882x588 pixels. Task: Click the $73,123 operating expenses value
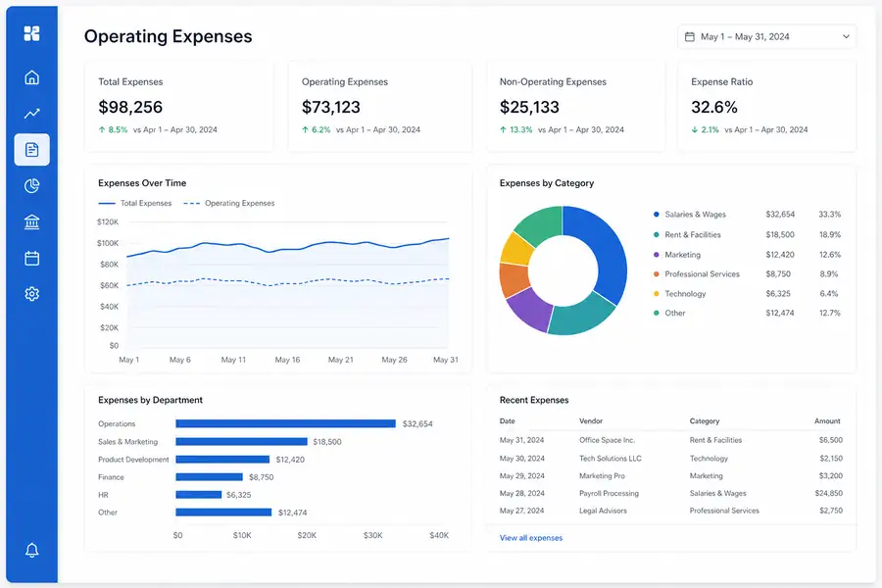pyautogui.click(x=331, y=107)
